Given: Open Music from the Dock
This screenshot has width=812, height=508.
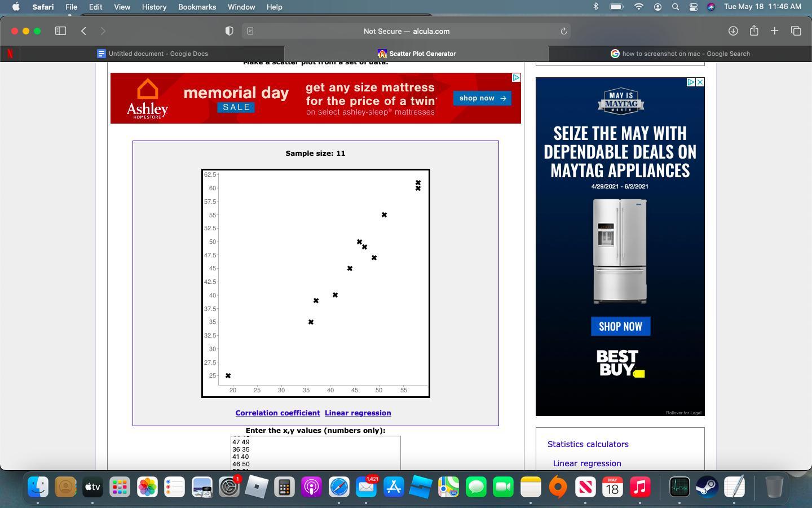Looking at the screenshot, I should (x=640, y=487).
